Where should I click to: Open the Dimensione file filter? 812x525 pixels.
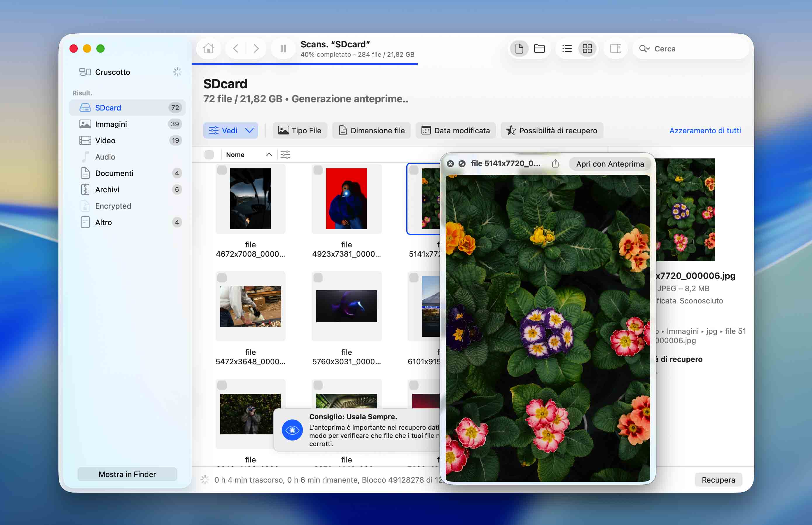coord(372,131)
